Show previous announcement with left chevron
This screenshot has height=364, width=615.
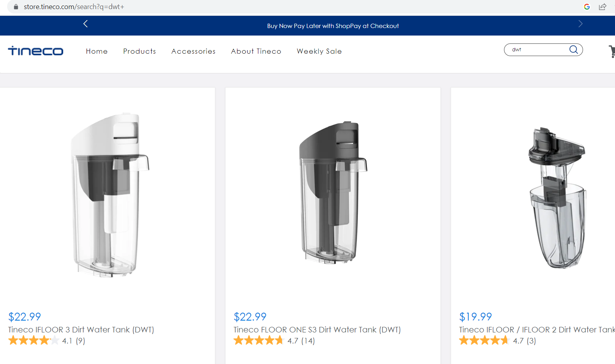(x=85, y=24)
